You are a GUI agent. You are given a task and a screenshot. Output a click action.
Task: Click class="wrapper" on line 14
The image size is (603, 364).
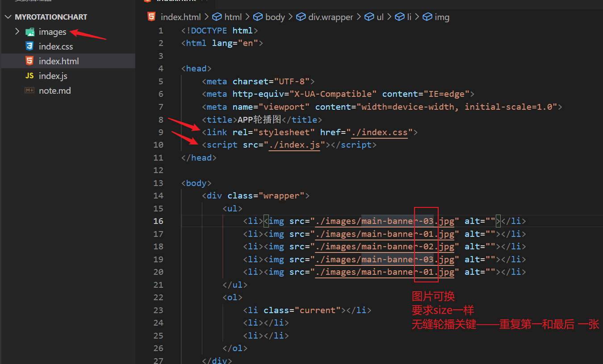(266, 196)
